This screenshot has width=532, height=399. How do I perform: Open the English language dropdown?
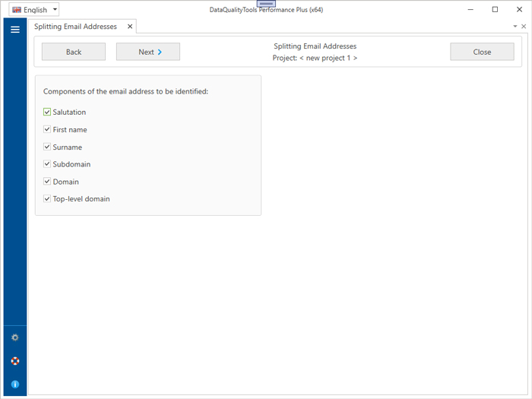pos(34,9)
